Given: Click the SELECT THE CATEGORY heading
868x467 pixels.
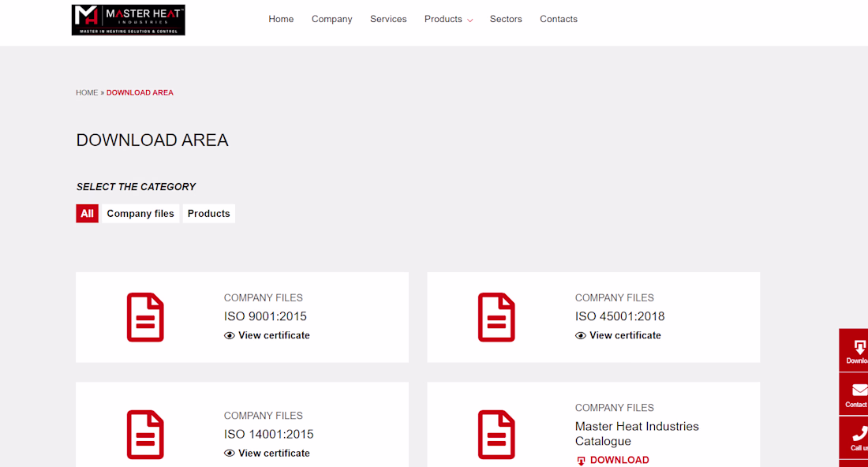Looking at the screenshot, I should (x=137, y=187).
